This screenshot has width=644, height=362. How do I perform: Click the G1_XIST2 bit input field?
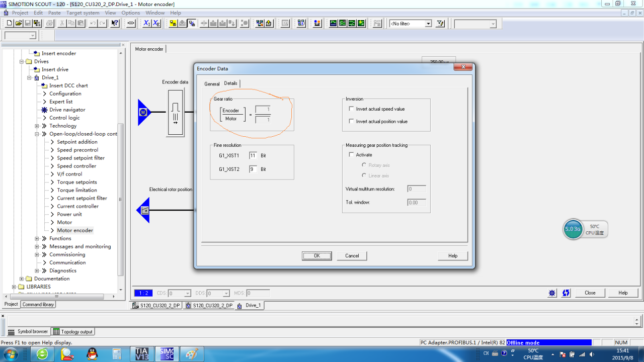click(x=253, y=169)
